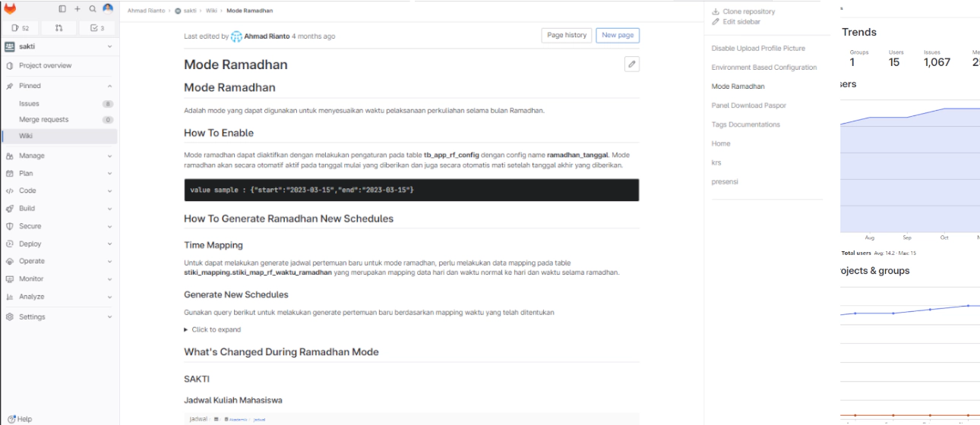Open assigned issues counter showing 52
This screenshot has width=980, height=425.
(21, 28)
